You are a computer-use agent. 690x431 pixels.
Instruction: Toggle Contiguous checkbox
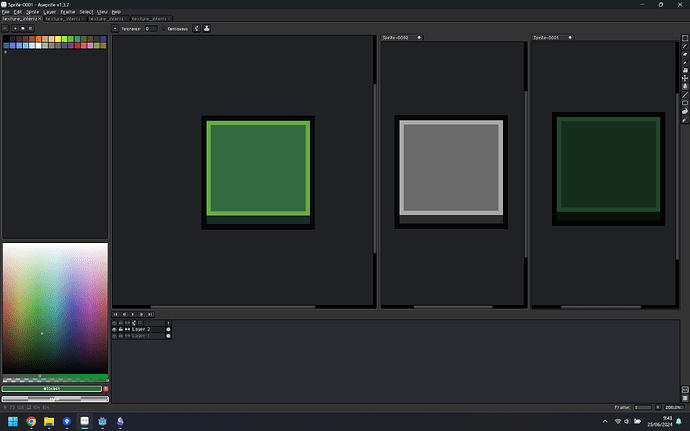pos(175,29)
